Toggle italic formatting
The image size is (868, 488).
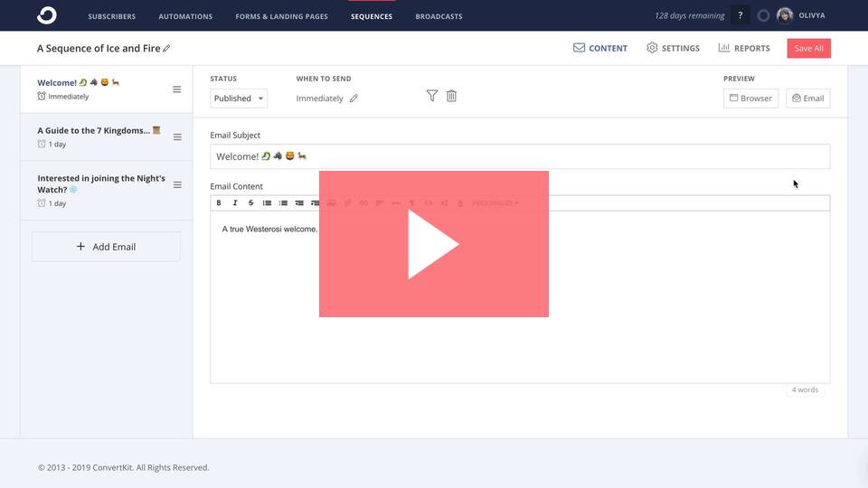point(235,203)
